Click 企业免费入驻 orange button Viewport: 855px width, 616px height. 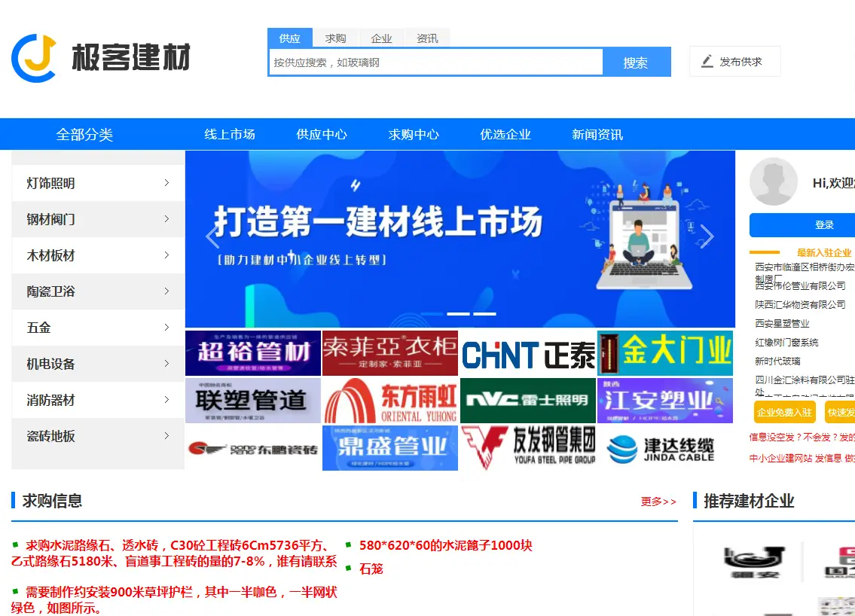(x=784, y=412)
